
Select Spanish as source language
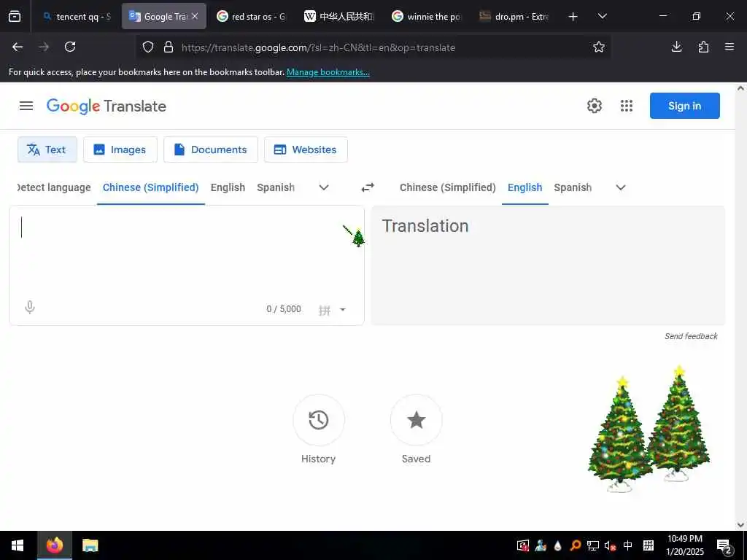(276, 187)
